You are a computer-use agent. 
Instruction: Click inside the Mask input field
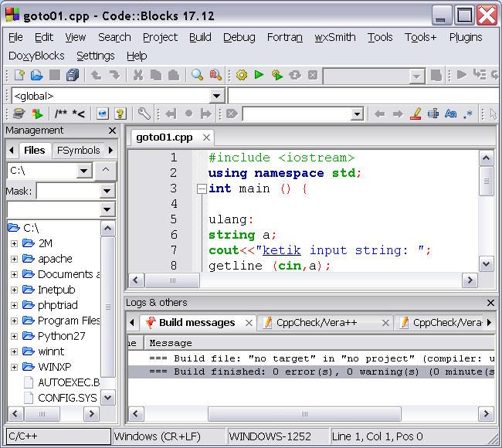tap(69, 192)
